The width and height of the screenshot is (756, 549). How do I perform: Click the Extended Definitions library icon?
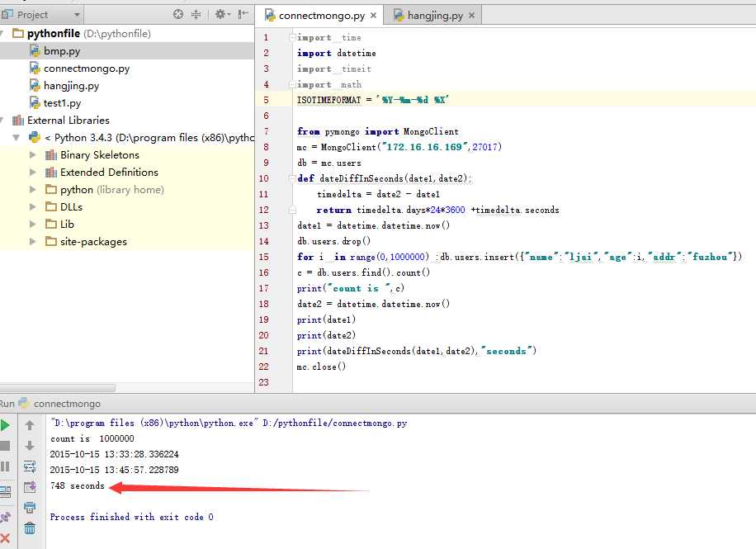pyautogui.click(x=51, y=173)
